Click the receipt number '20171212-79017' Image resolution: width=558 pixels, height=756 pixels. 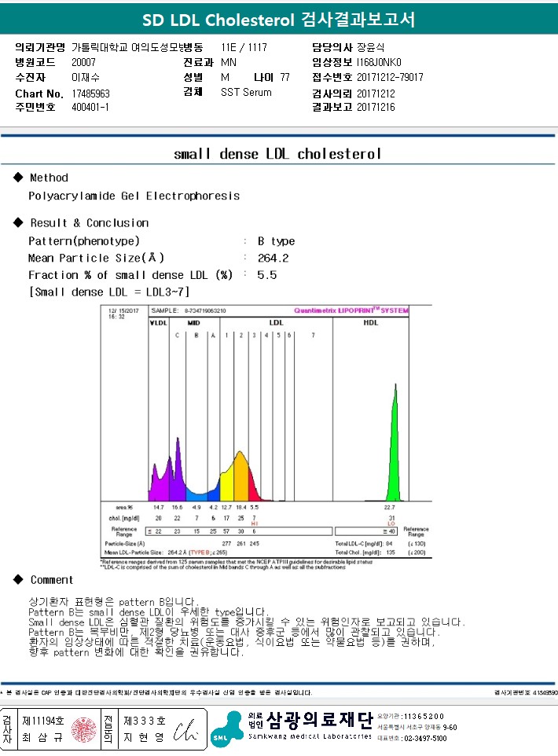click(x=390, y=77)
